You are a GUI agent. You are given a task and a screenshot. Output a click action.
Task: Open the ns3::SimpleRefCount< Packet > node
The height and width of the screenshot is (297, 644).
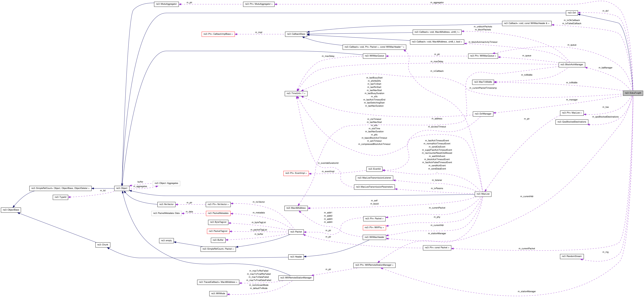pos(218,249)
